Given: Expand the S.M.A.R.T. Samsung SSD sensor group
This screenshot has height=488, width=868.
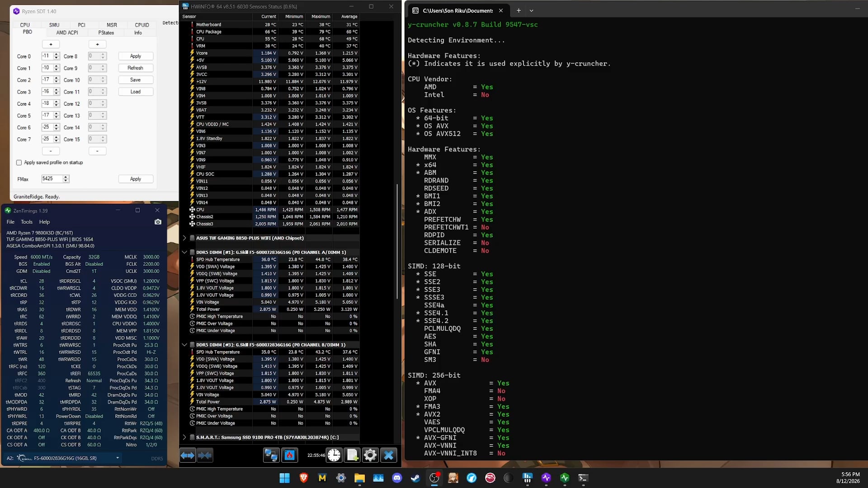Looking at the screenshot, I should point(184,437).
